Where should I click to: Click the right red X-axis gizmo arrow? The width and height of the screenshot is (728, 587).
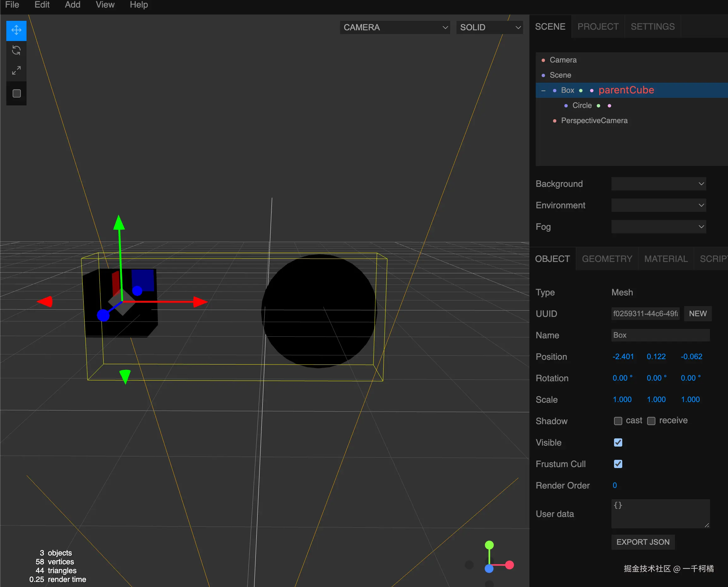200,302
